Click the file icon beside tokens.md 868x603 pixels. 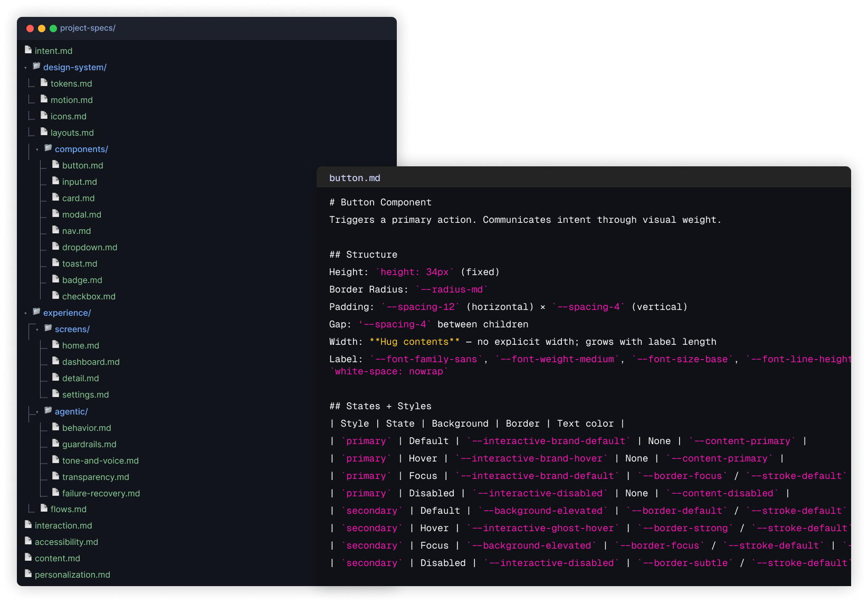pyautogui.click(x=44, y=82)
